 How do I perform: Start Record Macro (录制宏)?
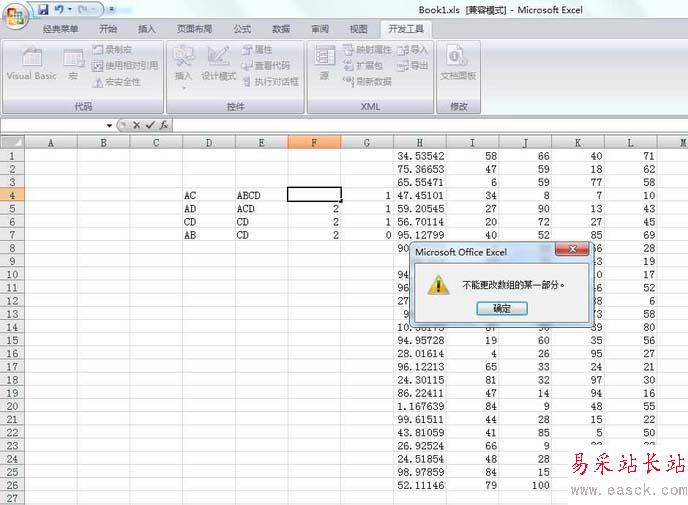click(x=113, y=50)
